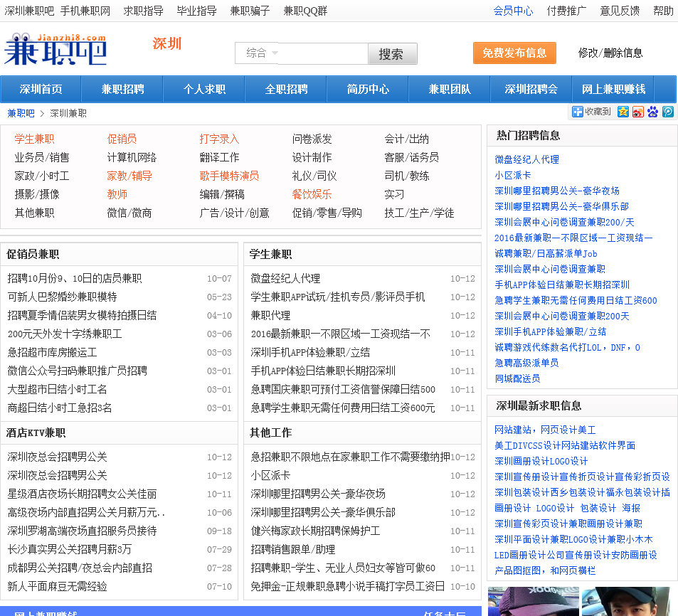Screen dimensions: 678x616
Task: Open the 个人求职 nav tab
Action: (x=204, y=89)
